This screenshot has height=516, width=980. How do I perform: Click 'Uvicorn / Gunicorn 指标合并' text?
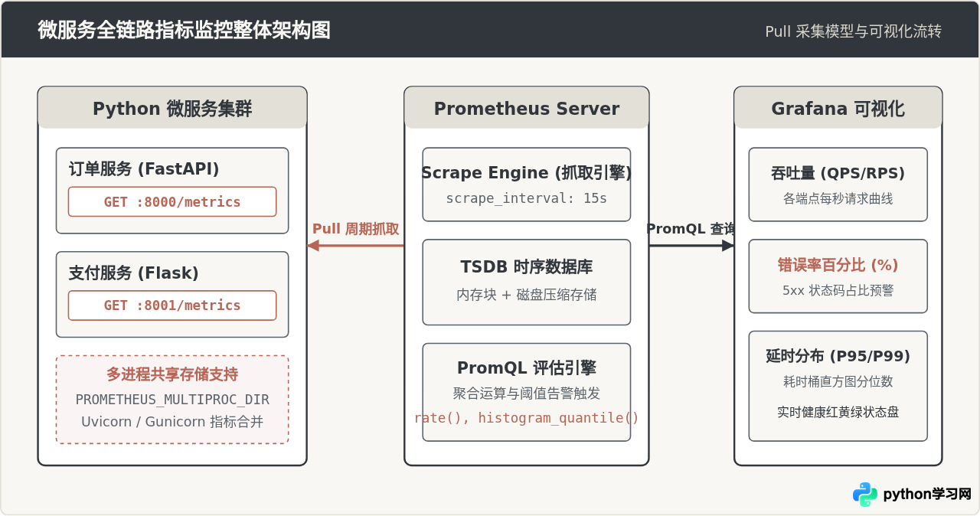coord(172,422)
